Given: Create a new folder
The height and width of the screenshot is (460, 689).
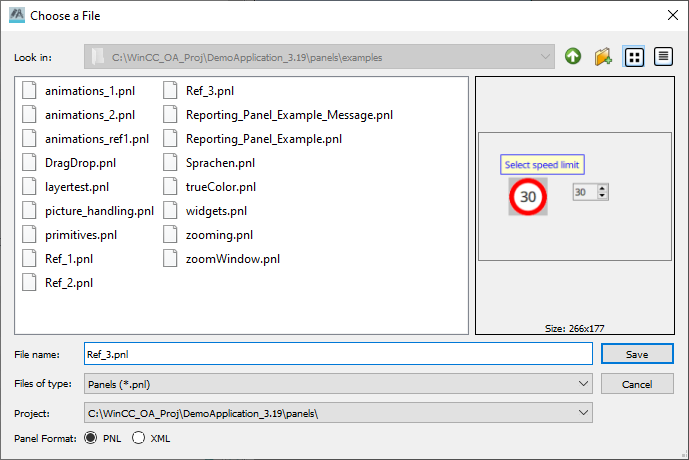Looking at the screenshot, I should pos(603,57).
